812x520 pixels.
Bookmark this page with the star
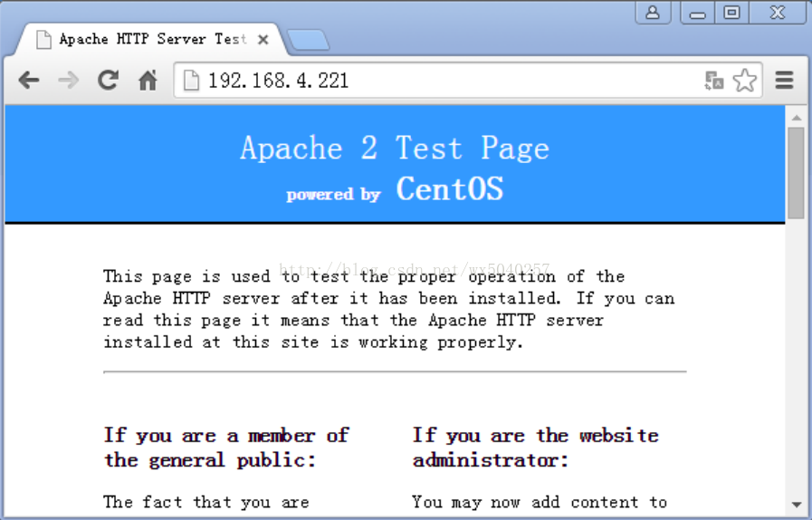(x=745, y=81)
